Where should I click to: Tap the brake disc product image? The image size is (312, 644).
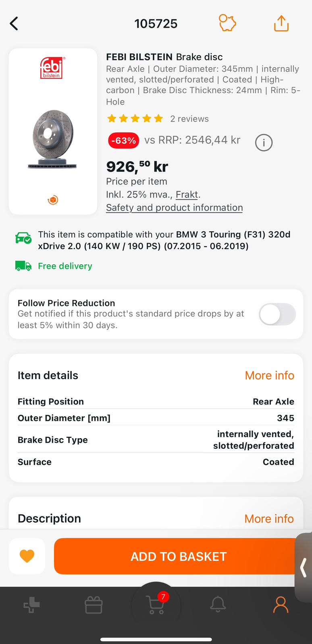click(x=53, y=139)
